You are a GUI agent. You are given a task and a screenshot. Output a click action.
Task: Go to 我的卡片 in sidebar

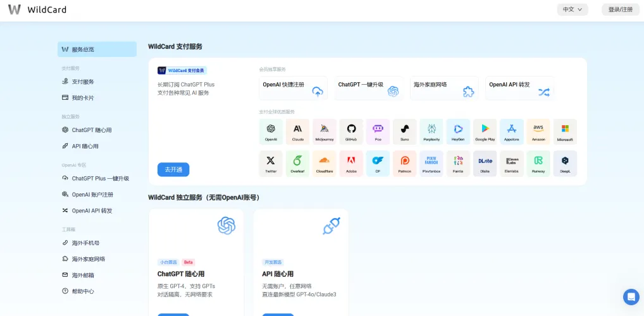(83, 98)
